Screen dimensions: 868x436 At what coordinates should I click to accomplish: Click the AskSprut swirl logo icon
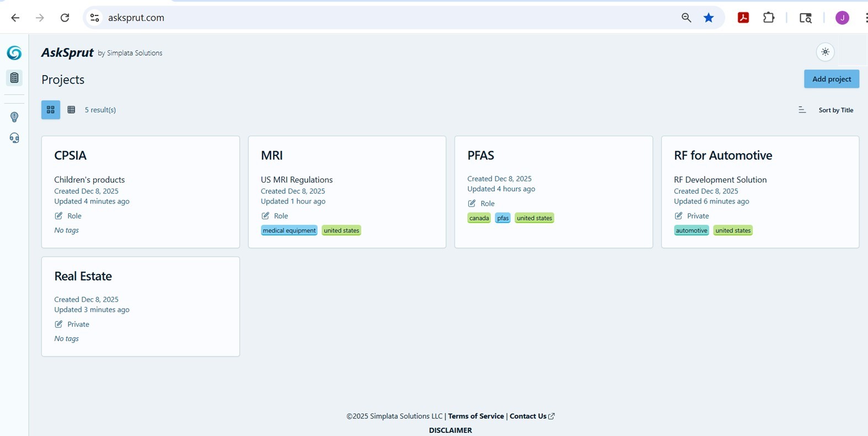(x=14, y=53)
